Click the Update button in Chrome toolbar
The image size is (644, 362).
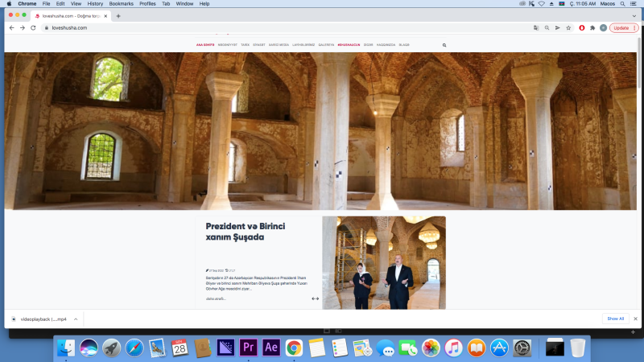pos(621,27)
